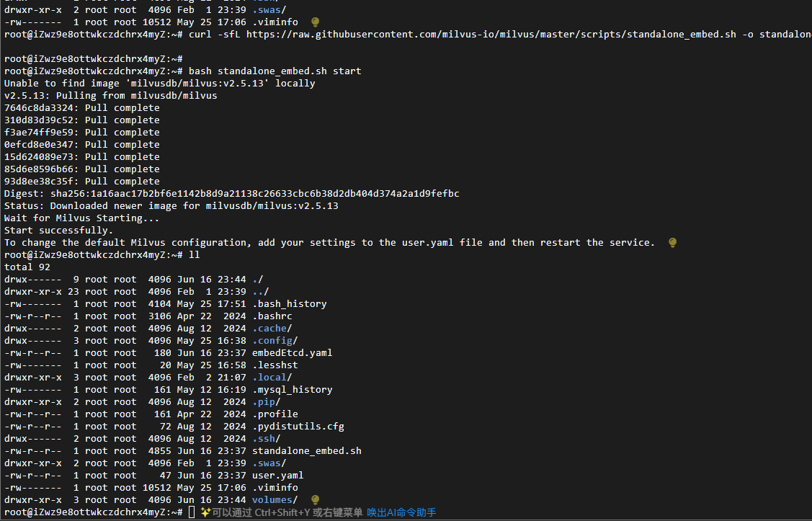
Task: Click layer hash 15d624089e73
Action: (39, 157)
